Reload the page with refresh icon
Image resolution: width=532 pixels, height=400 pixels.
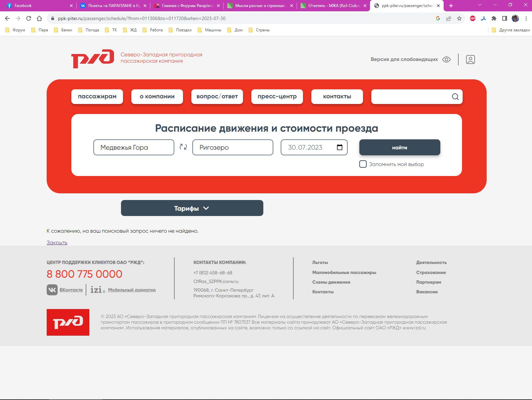pos(29,18)
